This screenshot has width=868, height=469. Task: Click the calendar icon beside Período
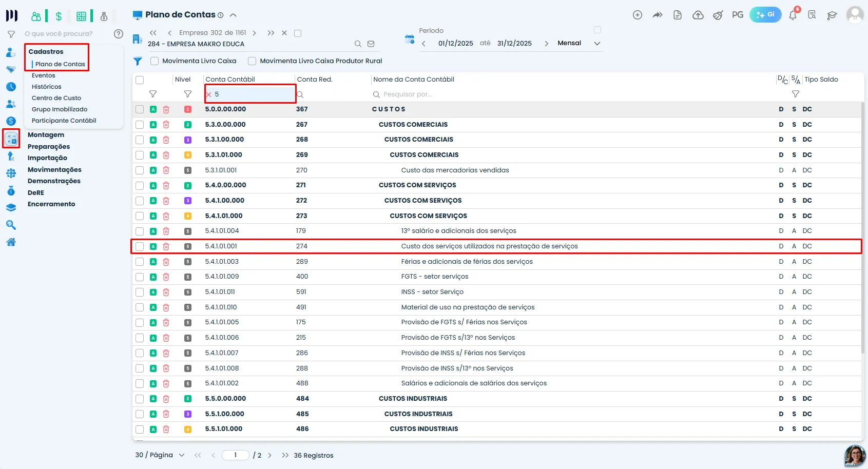point(409,39)
